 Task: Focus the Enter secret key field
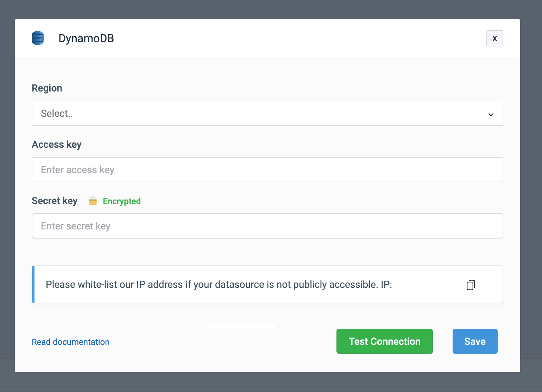pyautogui.click(x=267, y=226)
